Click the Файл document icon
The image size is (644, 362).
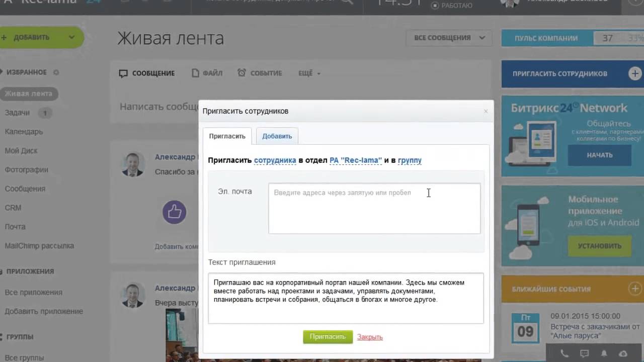pyautogui.click(x=196, y=73)
